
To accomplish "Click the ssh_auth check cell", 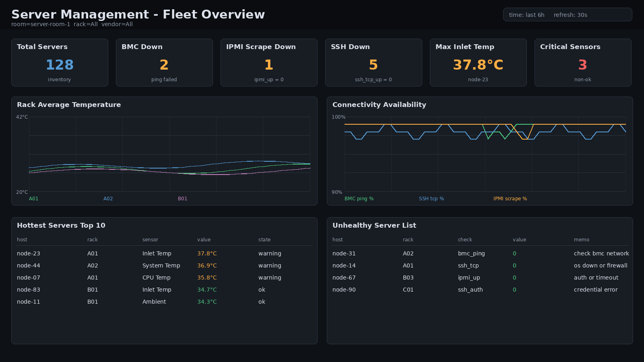I will tap(471, 290).
